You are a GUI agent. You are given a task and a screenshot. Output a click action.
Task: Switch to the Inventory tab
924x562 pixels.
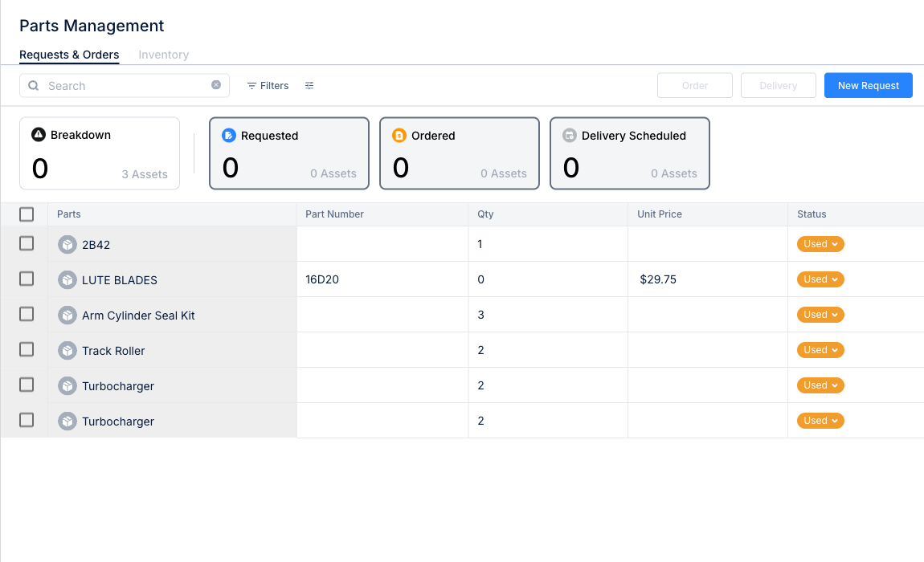point(163,55)
